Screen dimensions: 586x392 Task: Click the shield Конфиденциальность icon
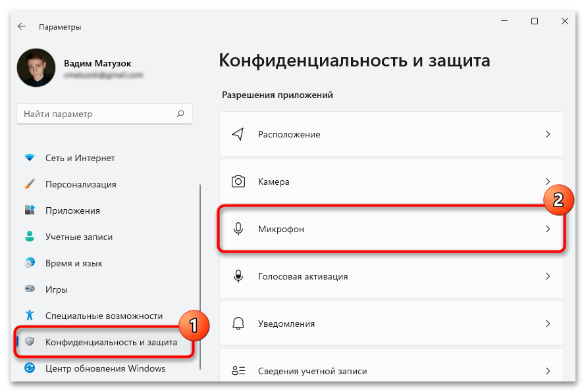point(30,341)
